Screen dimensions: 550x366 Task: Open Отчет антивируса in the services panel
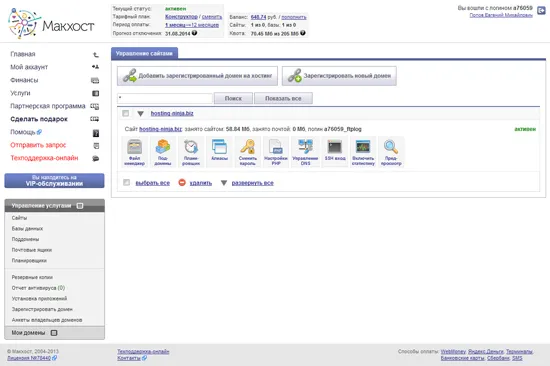(x=38, y=288)
